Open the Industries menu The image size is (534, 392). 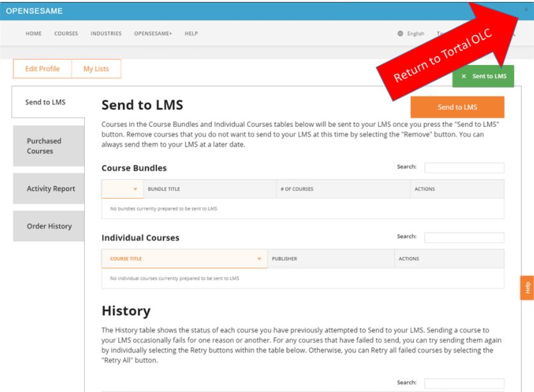click(106, 33)
